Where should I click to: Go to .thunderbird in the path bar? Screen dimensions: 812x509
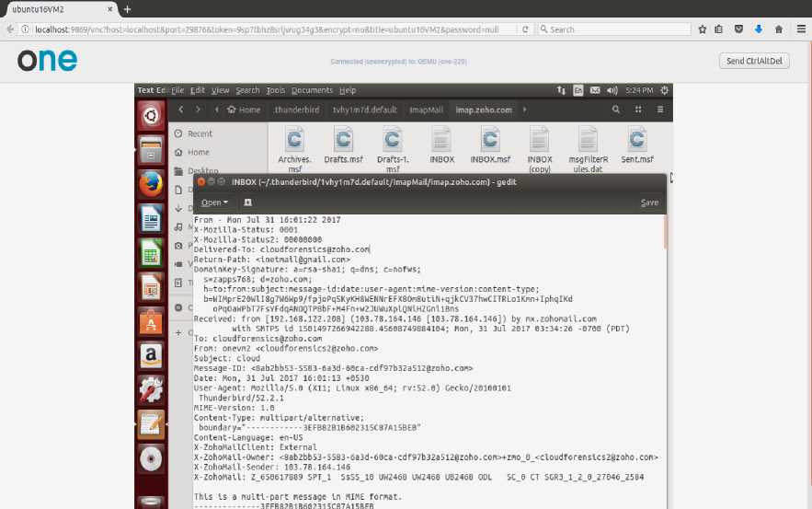(296, 110)
